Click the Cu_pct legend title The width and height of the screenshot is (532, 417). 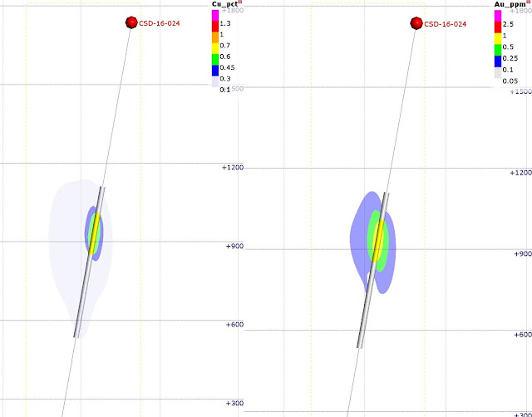(x=224, y=4)
